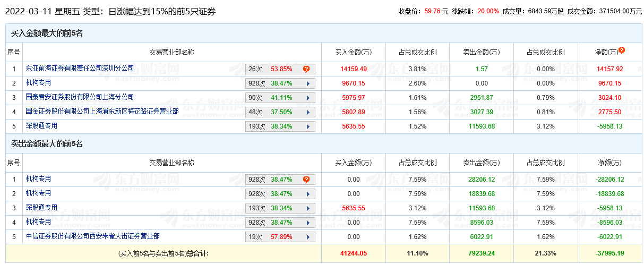This screenshot has width=644, height=264.
Task: Click the total buy amount 41244.05
Action: click(x=354, y=253)
